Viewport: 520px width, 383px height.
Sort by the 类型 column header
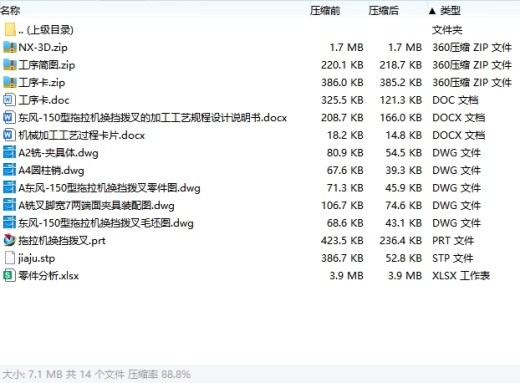coord(450,11)
